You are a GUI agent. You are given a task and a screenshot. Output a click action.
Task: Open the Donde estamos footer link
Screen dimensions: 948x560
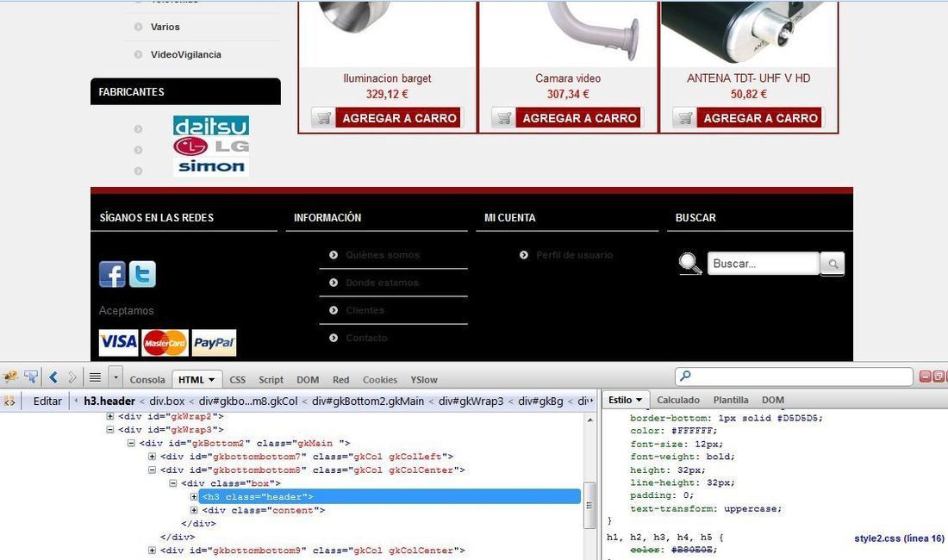[x=382, y=283]
